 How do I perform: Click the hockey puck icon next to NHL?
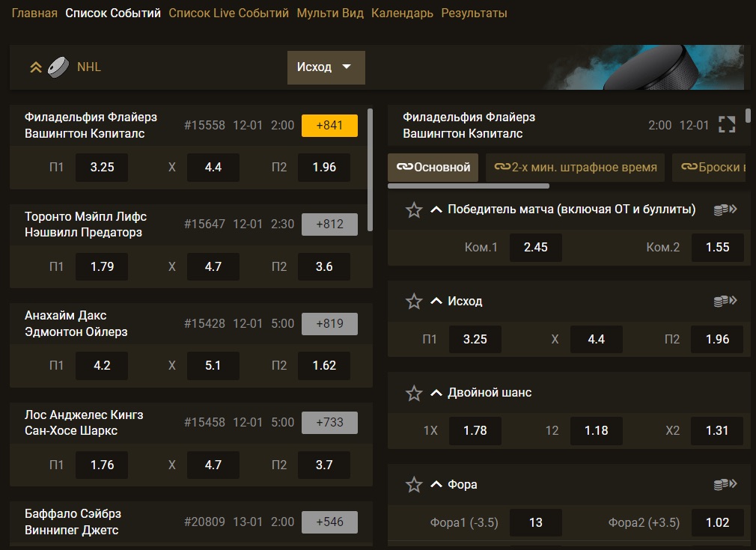point(58,67)
